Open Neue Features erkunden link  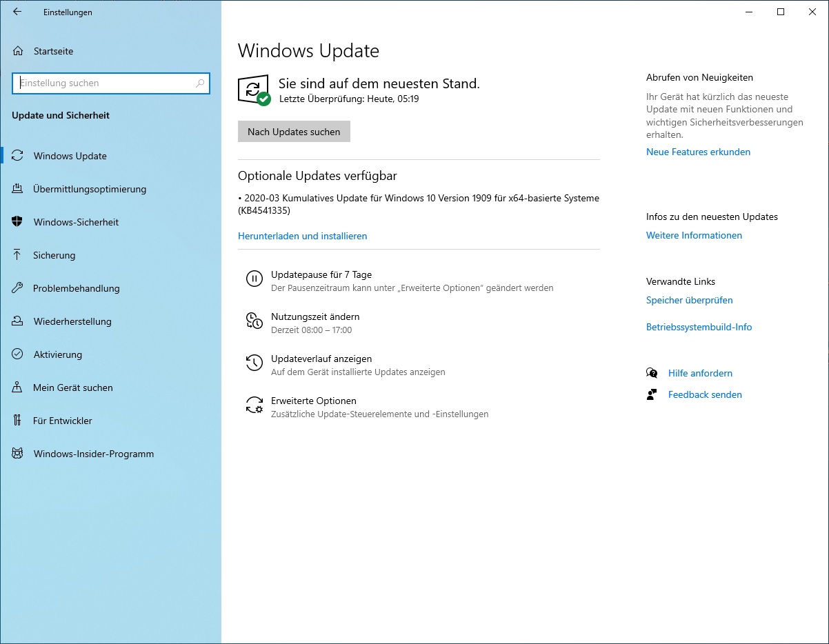[x=698, y=152]
